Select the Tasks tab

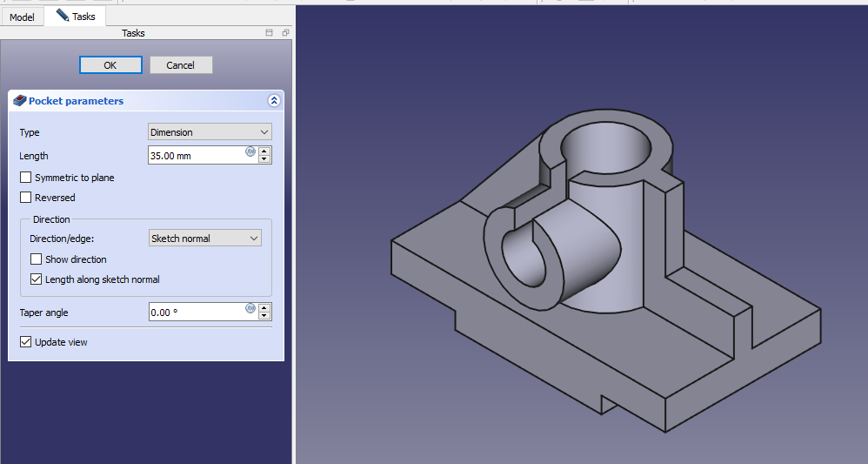coord(76,17)
